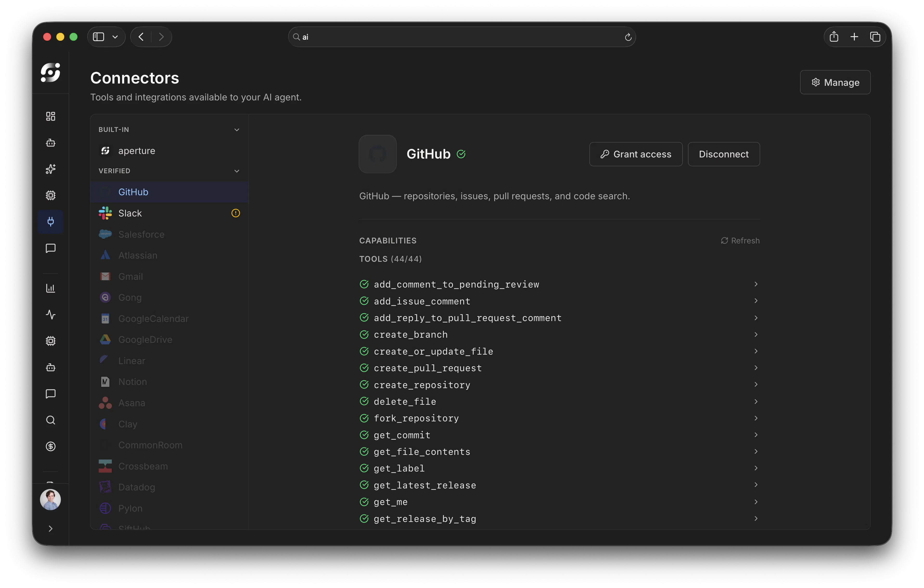The width and height of the screenshot is (924, 588).
Task: Open the browser sidebar options dropdown arrow
Action: (115, 37)
